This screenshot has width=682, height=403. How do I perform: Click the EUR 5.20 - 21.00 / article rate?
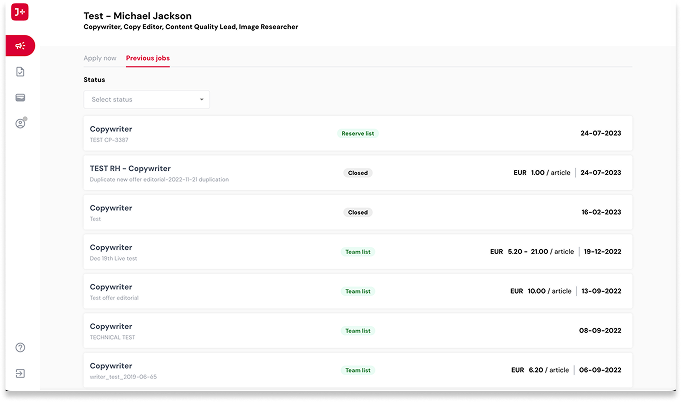[x=532, y=252]
